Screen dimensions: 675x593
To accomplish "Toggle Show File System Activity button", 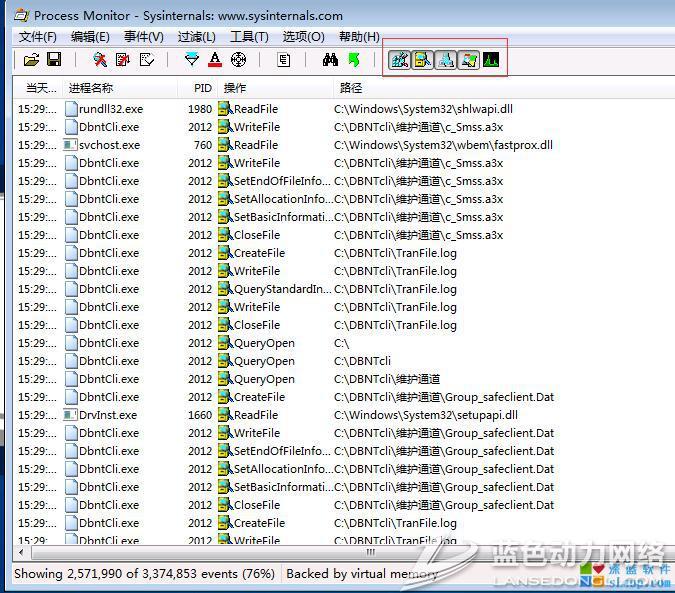I will 423,60.
